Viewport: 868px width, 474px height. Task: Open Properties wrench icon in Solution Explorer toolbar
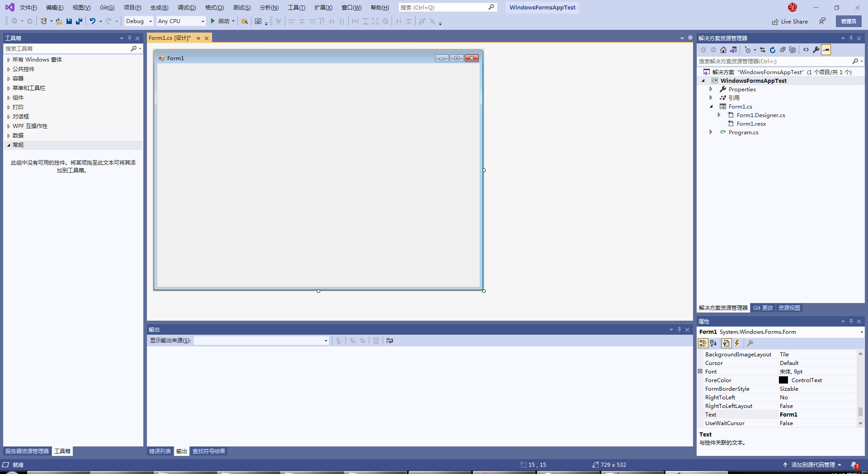816,50
